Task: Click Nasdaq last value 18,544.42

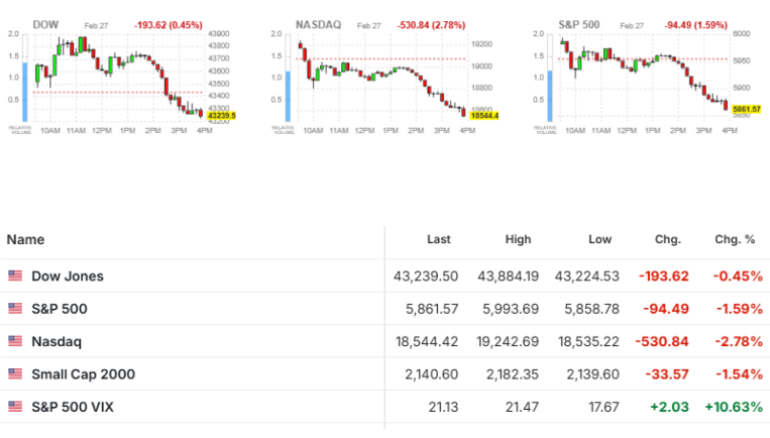Action: point(427,342)
